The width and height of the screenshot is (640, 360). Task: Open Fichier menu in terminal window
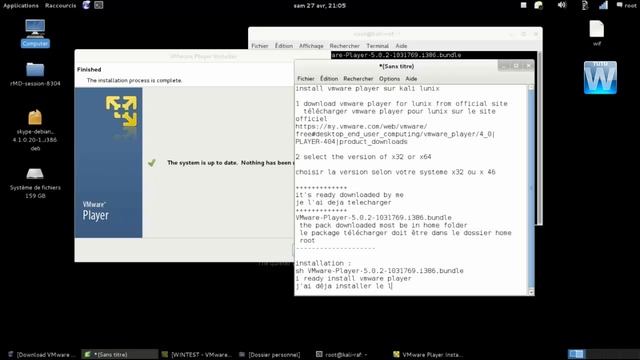pos(260,46)
